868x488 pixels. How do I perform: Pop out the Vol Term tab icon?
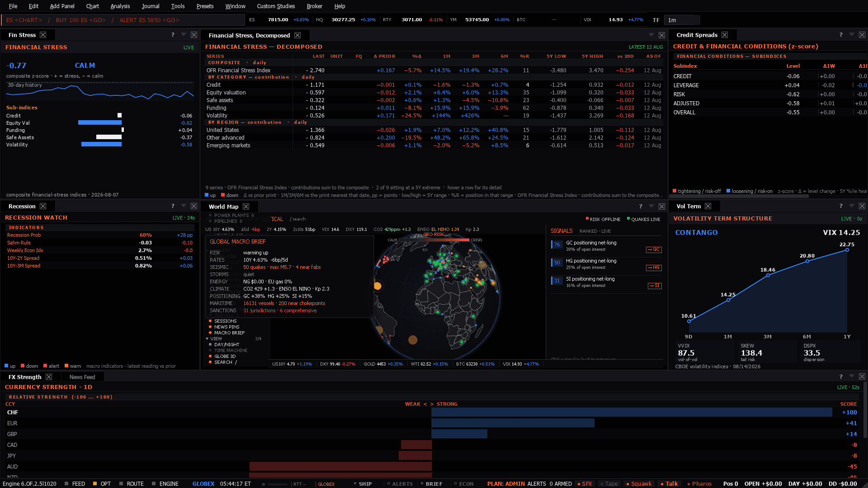(708, 206)
